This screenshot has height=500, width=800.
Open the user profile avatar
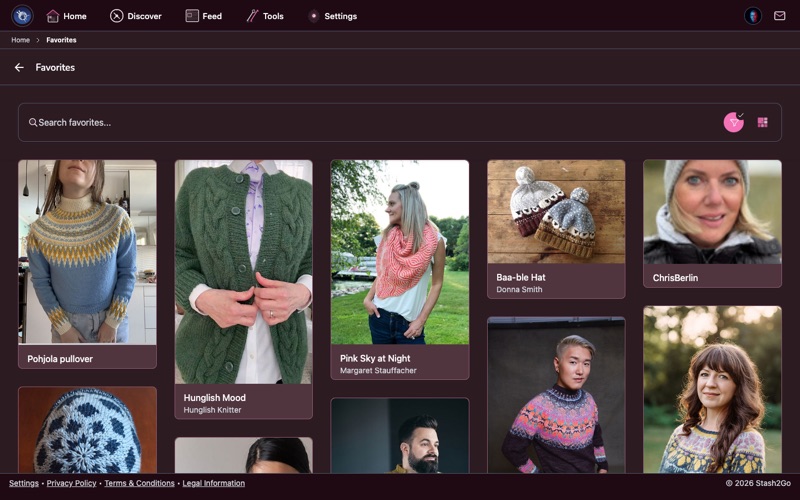point(753,16)
